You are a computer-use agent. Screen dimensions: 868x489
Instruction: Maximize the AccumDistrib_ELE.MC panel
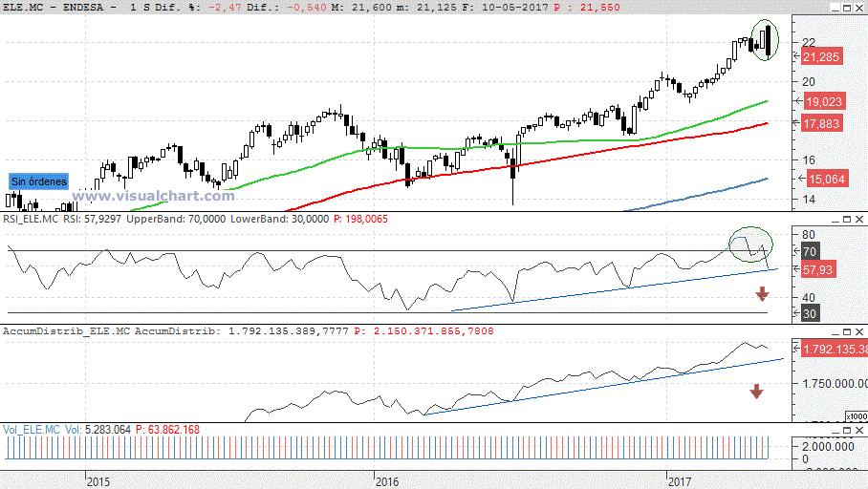pyautogui.click(x=847, y=332)
